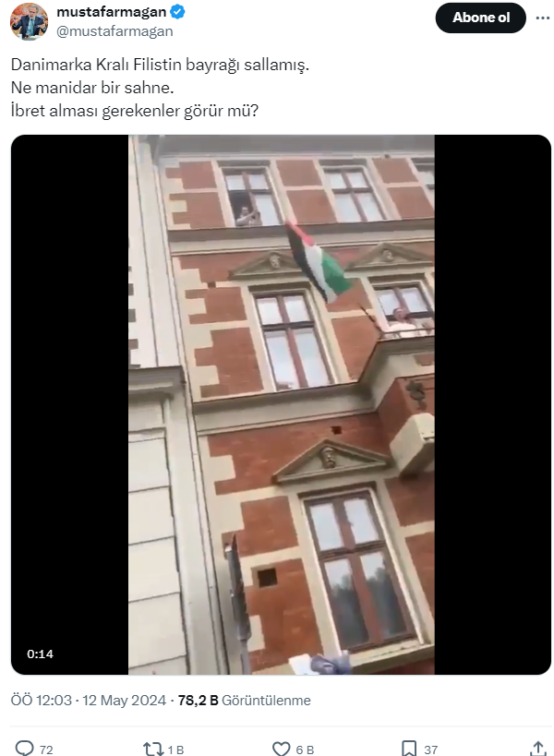554x756 pixels.
Task: Click the 37 bookmarks count
Action: [x=431, y=750]
